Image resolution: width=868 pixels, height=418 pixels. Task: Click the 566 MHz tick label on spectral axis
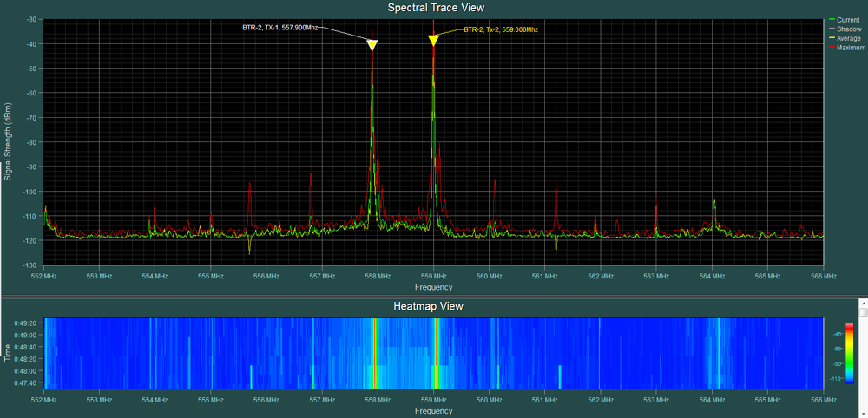point(823,276)
